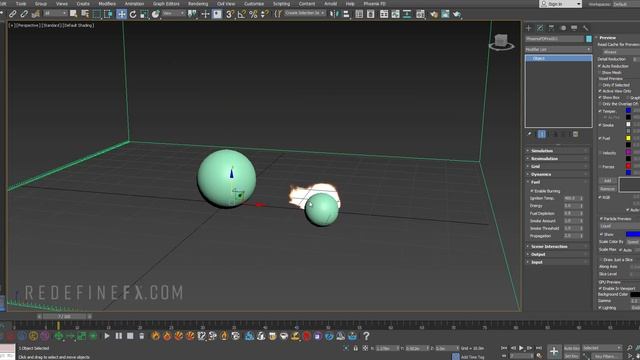Toggle Enable Burning checkbox
This screenshot has width=640, height=360.
click(x=532, y=191)
